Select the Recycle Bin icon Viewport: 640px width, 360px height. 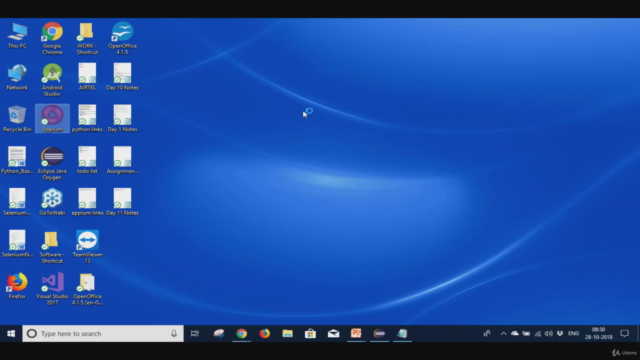[x=17, y=119]
